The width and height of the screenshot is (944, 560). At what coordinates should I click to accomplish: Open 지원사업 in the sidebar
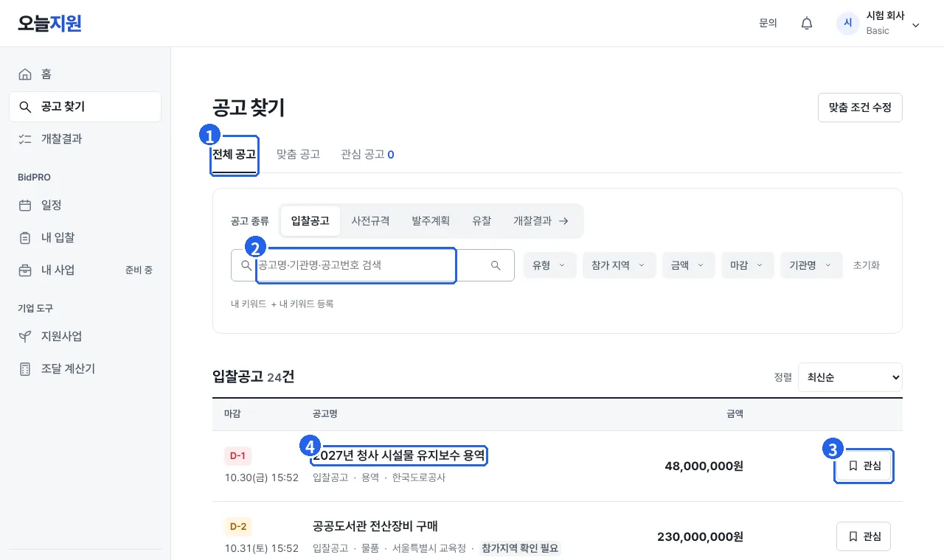[x=86, y=337]
